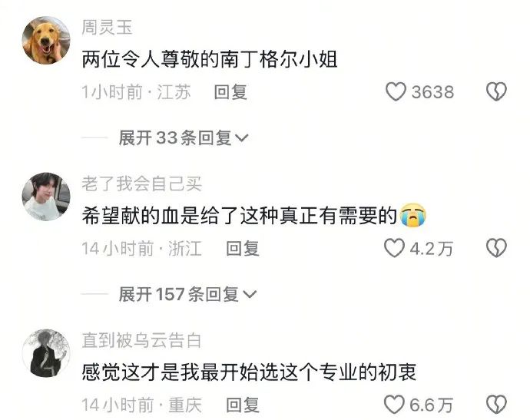Image resolution: width=530 pixels, height=420 pixels.
Task: Click chevron next to 33条回复
Action: pyautogui.click(x=242, y=138)
